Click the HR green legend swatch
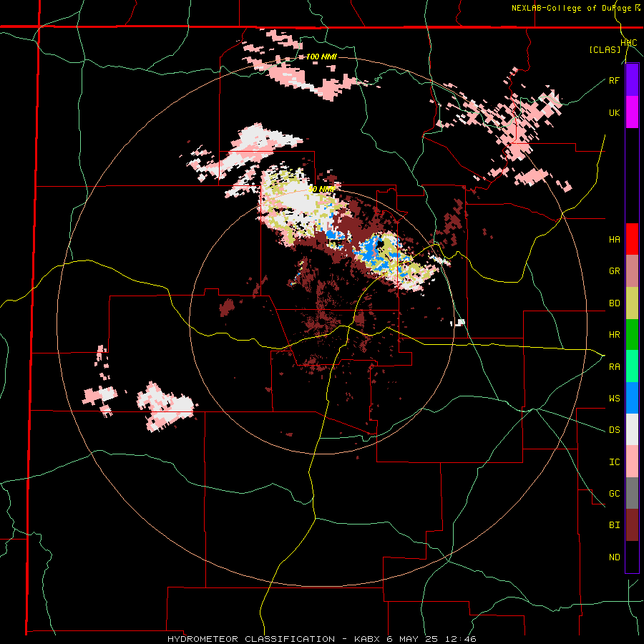Viewport: 644px width, 644px height. tap(632, 335)
